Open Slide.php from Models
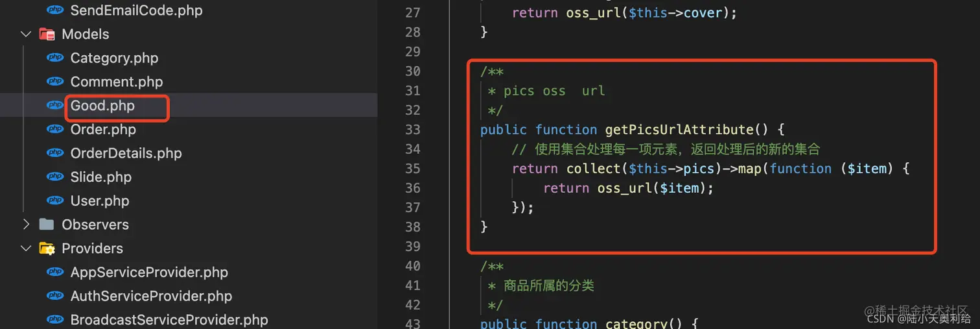980x329 pixels. (x=100, y=177)
